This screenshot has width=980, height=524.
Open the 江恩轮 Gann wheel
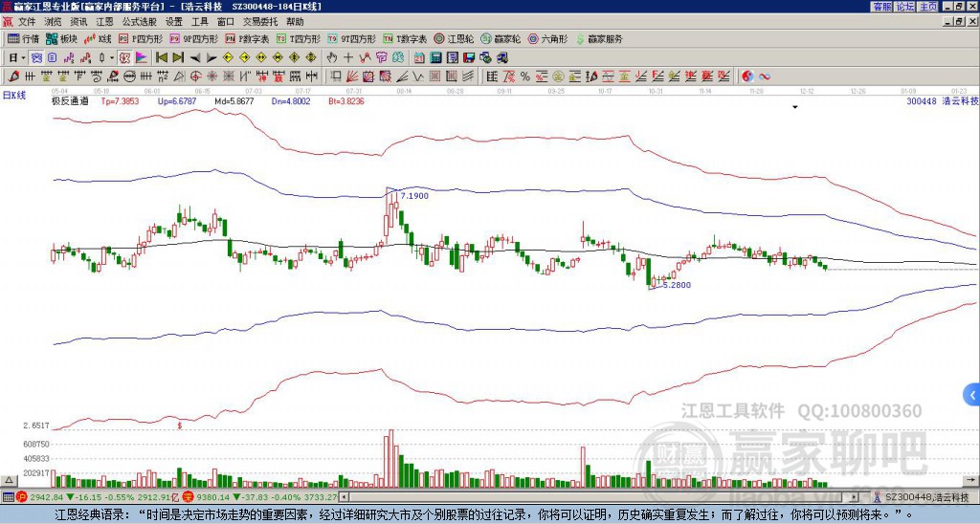click(x=454, y=38)
